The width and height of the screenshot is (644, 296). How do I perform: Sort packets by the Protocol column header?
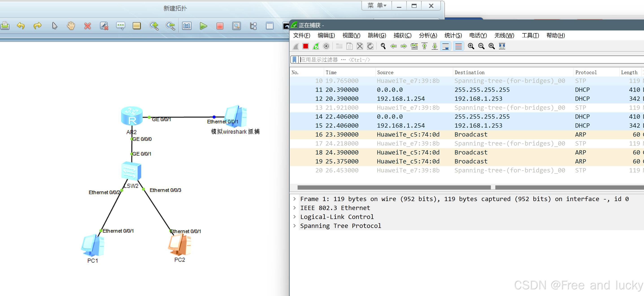[586, 72]
